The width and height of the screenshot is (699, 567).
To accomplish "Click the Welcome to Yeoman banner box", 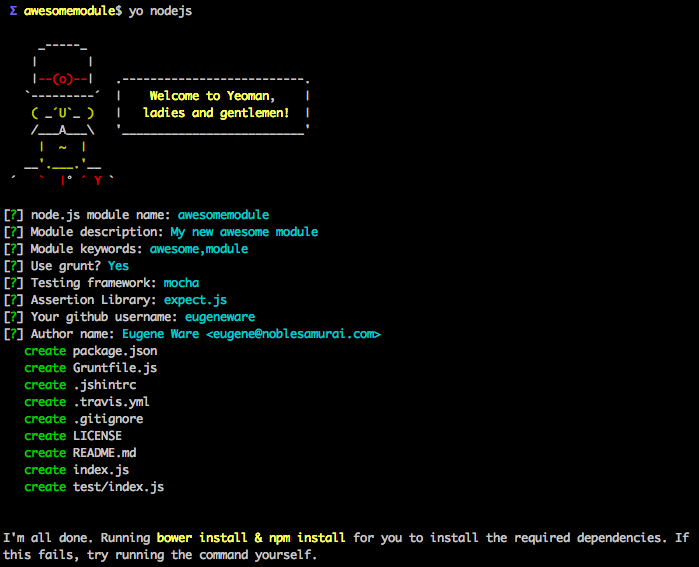I will [213, 105].
